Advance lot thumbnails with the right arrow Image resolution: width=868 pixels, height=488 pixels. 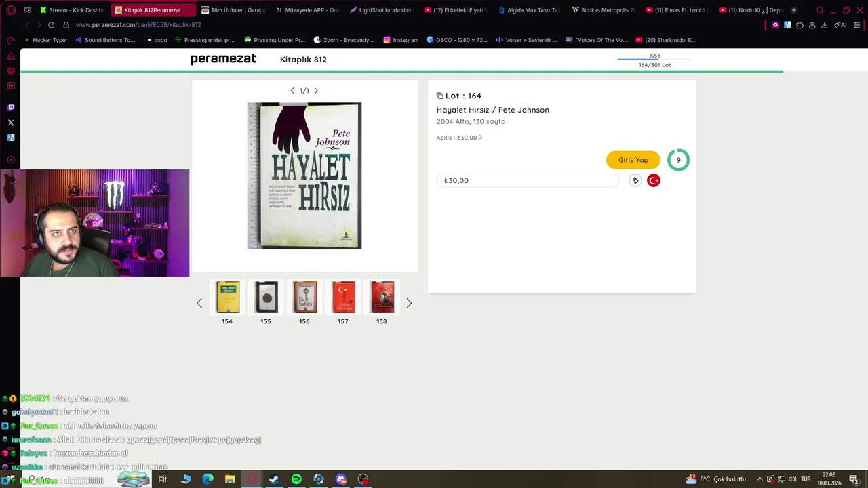coord(409,303)
